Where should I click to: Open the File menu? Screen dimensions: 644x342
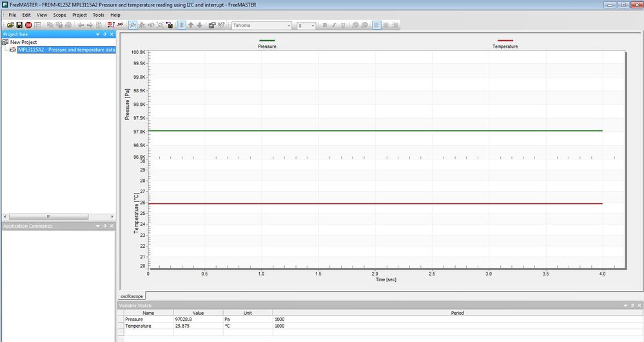click(12, 15)
